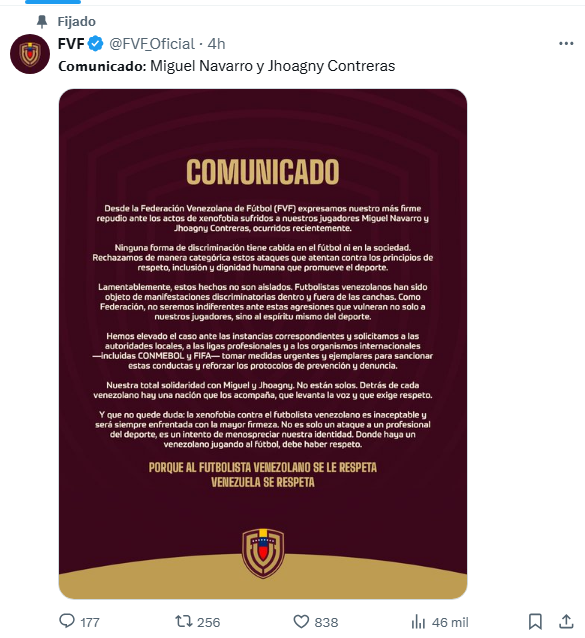Open the Comunicado image attachment

coord(263,344)
